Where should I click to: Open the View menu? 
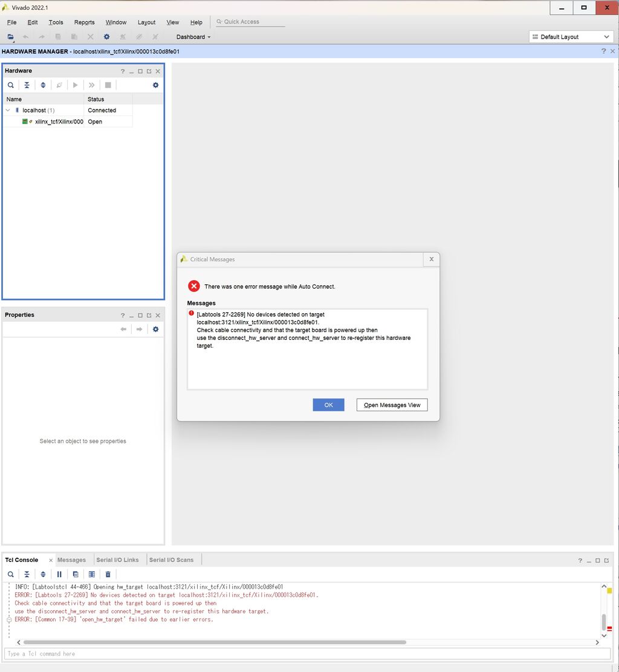pyautogui.click(x=173, y=22)
